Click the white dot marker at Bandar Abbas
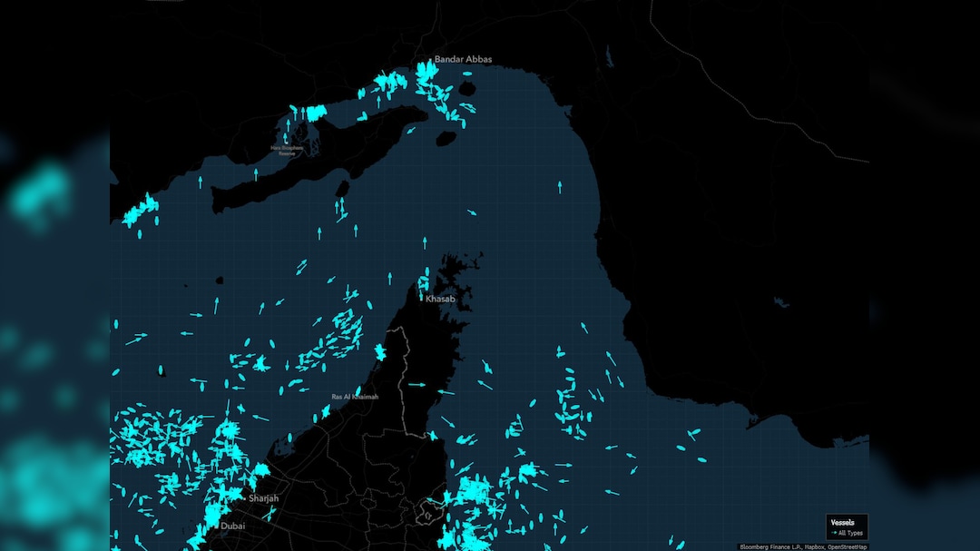The image size is (980, 551). [x=430, y=60]
